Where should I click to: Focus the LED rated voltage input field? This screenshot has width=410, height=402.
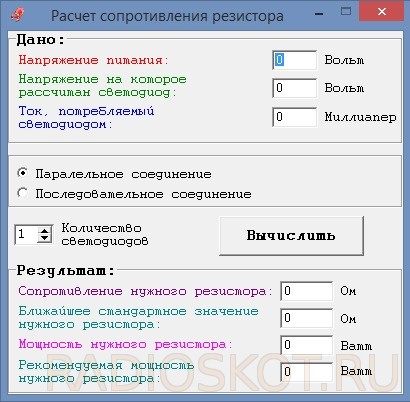[x=294, y=88]
